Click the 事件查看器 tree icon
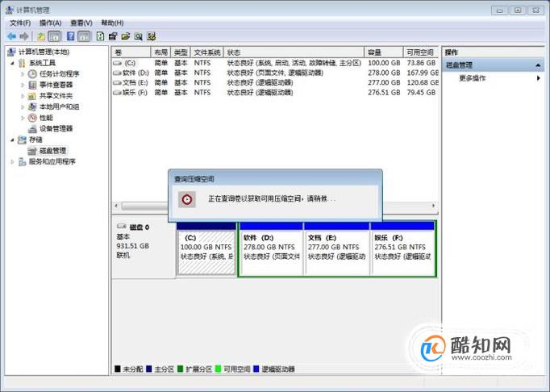 pyautogui.click(x=32, y=85)
